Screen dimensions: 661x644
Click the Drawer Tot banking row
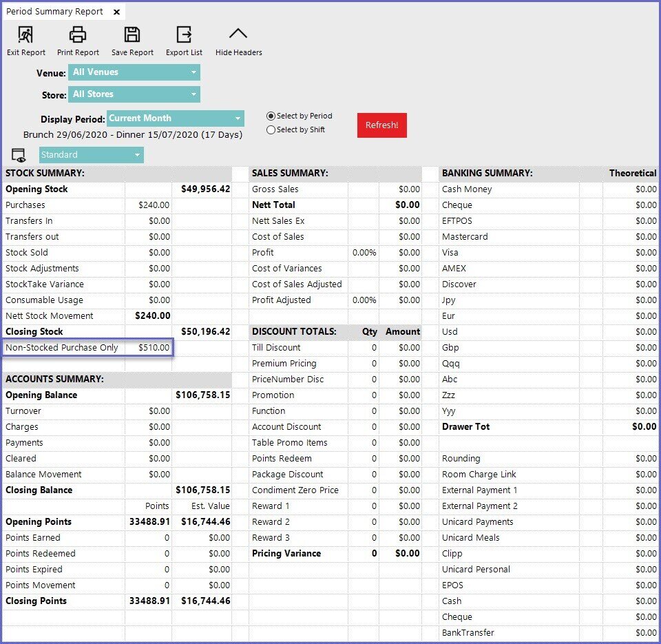[x=466, y=427]
